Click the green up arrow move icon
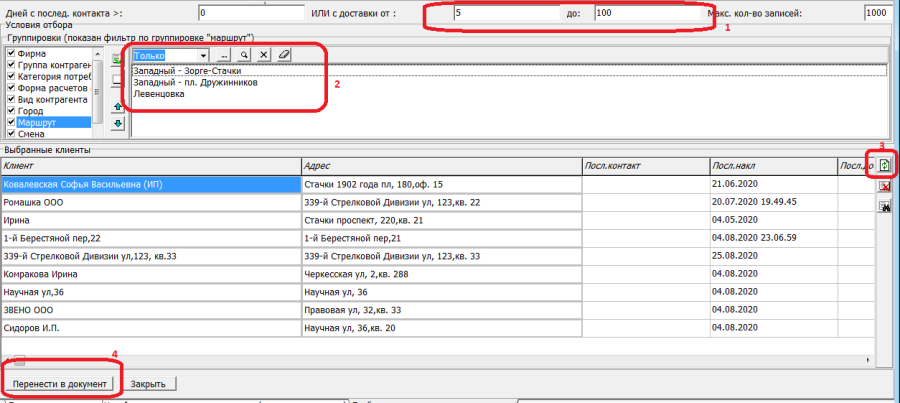Screen dimensions: 900x403 (117, 105)
